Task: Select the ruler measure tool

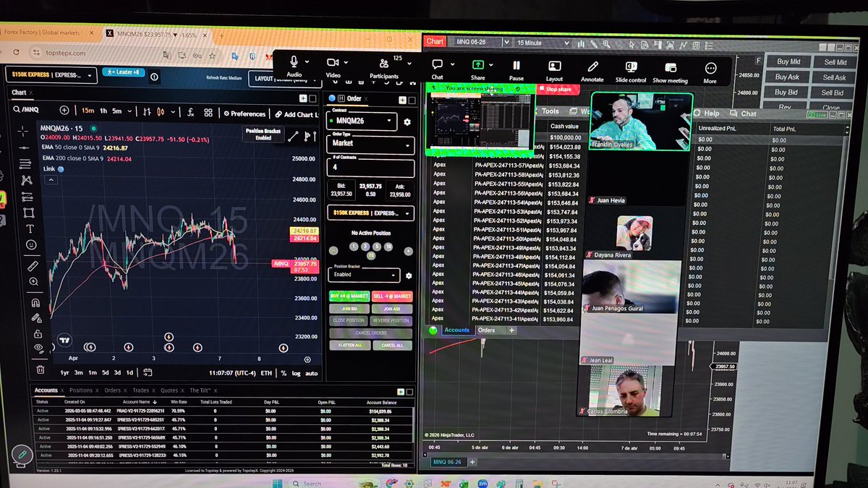Action: click(x=32, y=266)
